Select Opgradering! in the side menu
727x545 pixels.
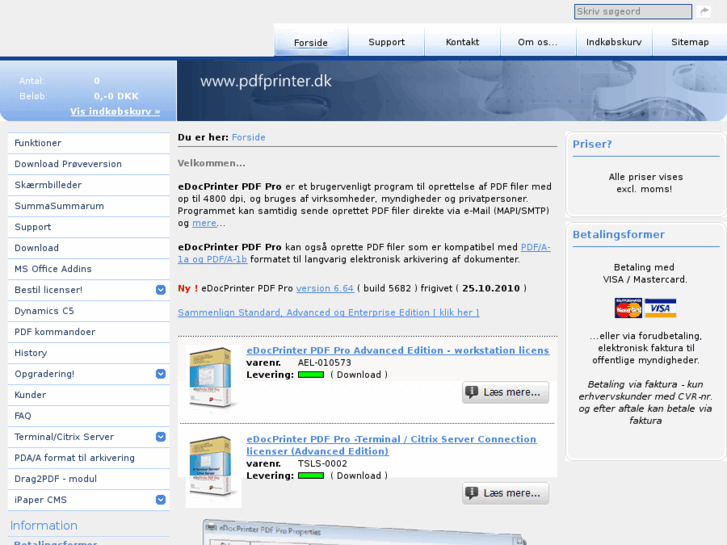(89, 374)
